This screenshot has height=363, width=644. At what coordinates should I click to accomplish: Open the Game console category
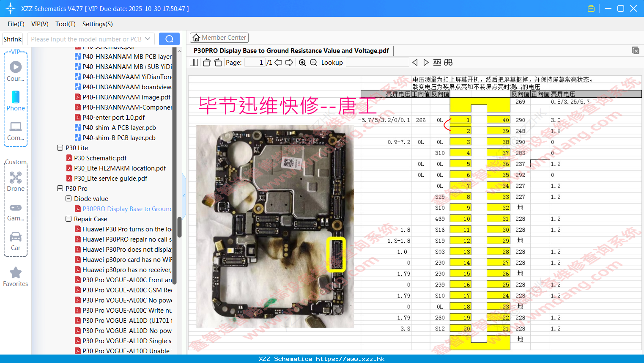16,212
